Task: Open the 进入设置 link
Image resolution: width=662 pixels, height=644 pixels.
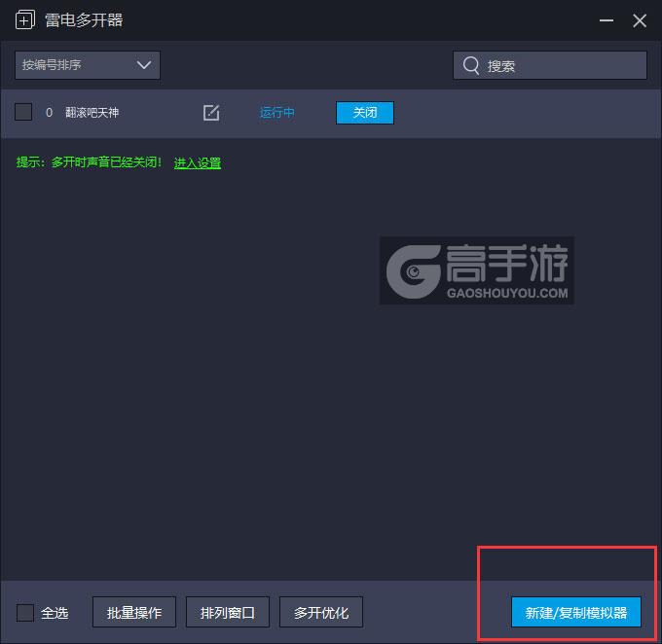Action: (198, 162)
